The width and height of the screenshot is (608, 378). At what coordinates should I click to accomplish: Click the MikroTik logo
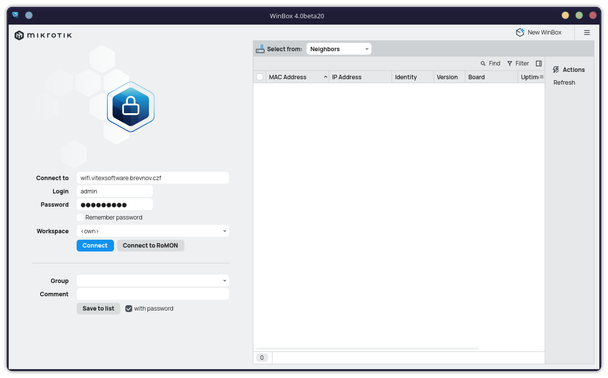(43, 35)
